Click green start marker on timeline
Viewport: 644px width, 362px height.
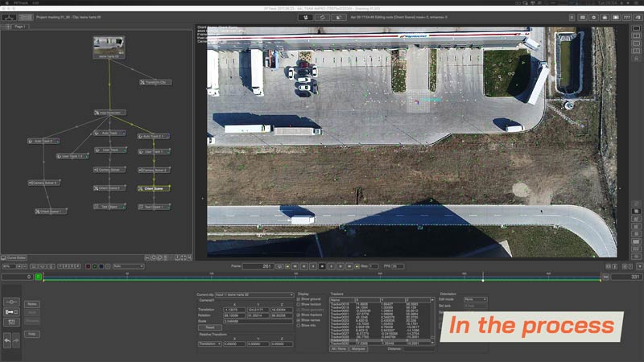(38, 277)
